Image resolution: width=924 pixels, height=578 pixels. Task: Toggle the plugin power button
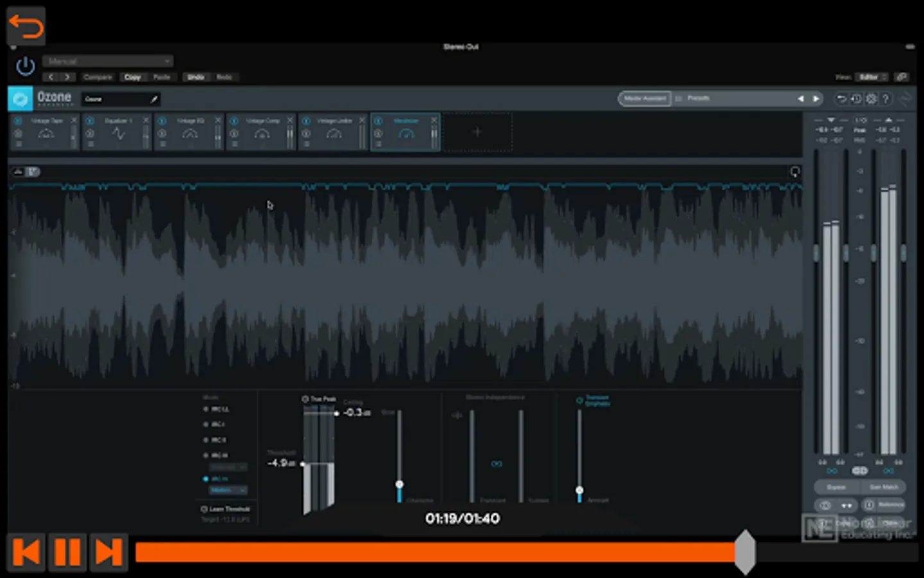[x=25, y=66]
